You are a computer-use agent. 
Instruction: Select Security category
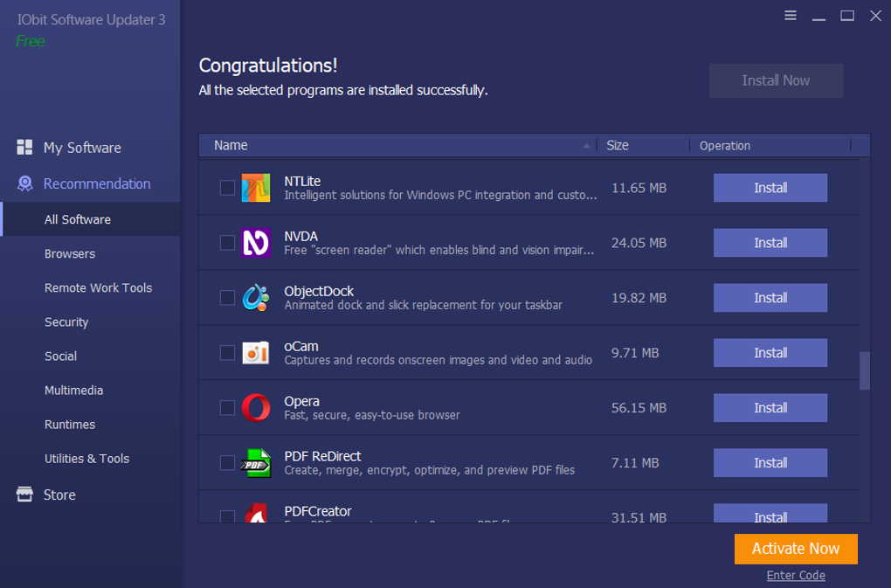(x=66, y=322)
